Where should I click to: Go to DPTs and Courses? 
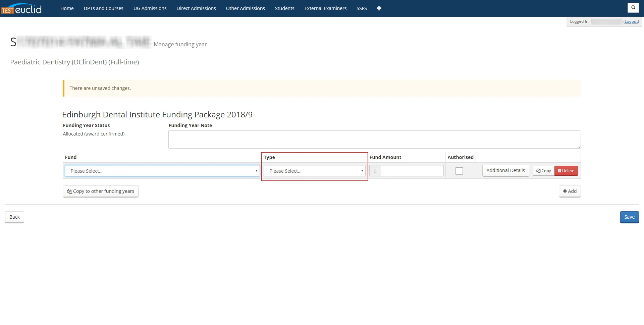pyautogui.click(x=104, y=8)
